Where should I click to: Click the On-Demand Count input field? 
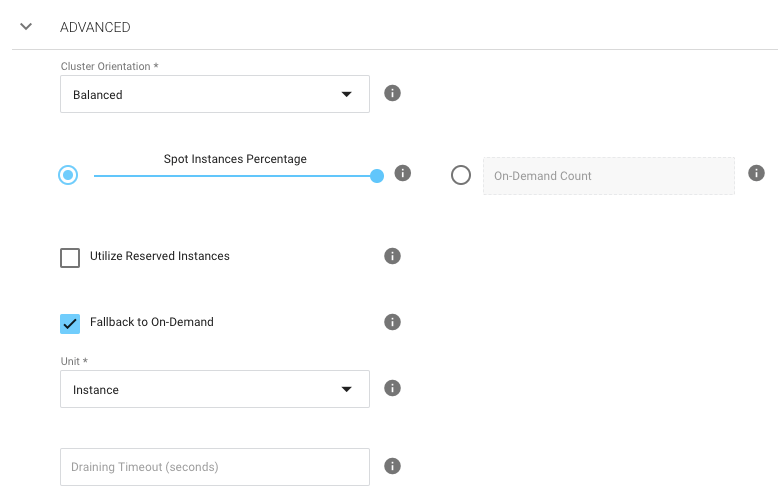[608, 176]
